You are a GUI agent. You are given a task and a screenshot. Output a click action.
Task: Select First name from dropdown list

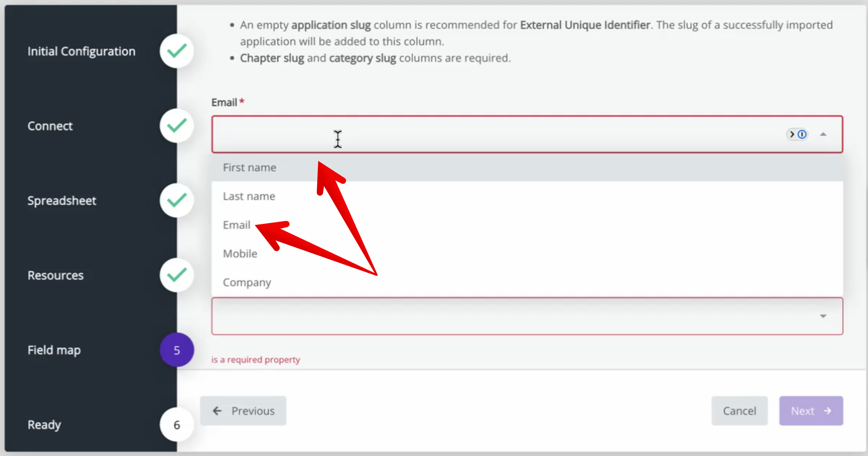pos(249,168)
